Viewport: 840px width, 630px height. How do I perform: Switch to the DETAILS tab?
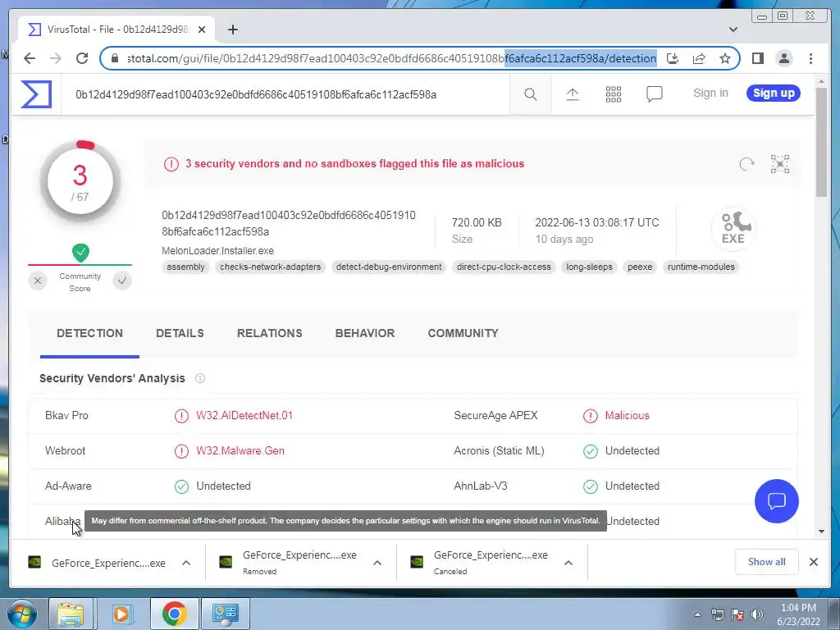coord(180,333)
